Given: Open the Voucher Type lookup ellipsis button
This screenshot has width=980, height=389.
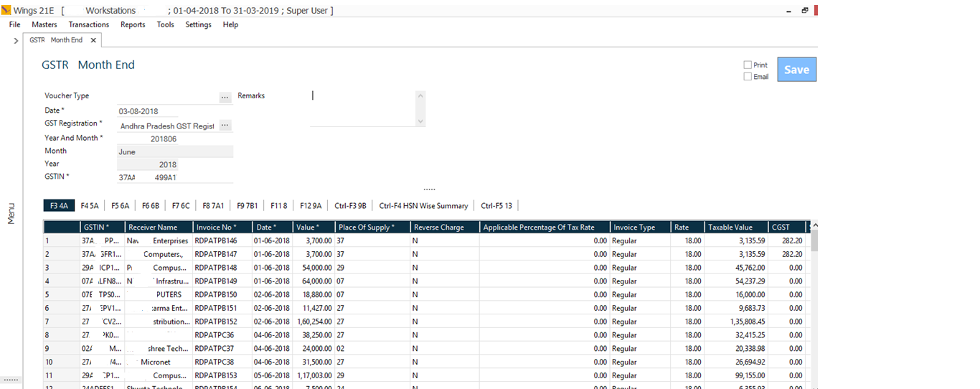Looking at the screenshot, I should tap(225, 97).
